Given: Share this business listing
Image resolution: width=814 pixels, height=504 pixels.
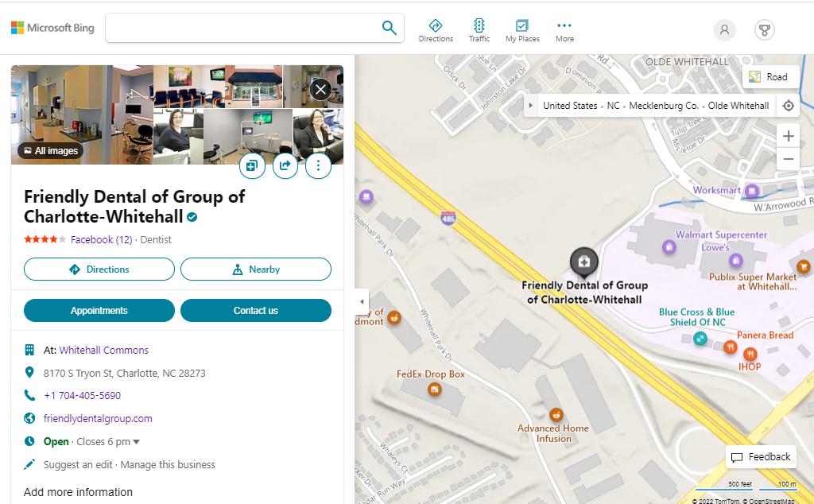Looking at the screenshot, I should point(285,165).
